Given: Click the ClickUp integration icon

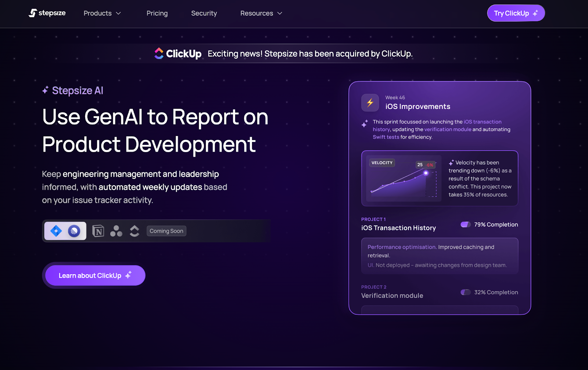Looking at the screenshot, I should [x=135, y=231].
